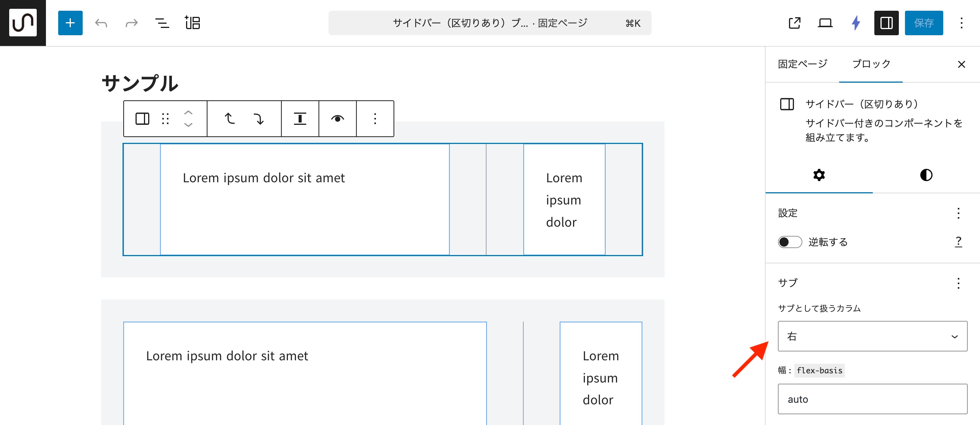Image resolution: width=980 pixels, height=425 pixels.
Task: Open the document overview list
Action: (x=162, y=23)
